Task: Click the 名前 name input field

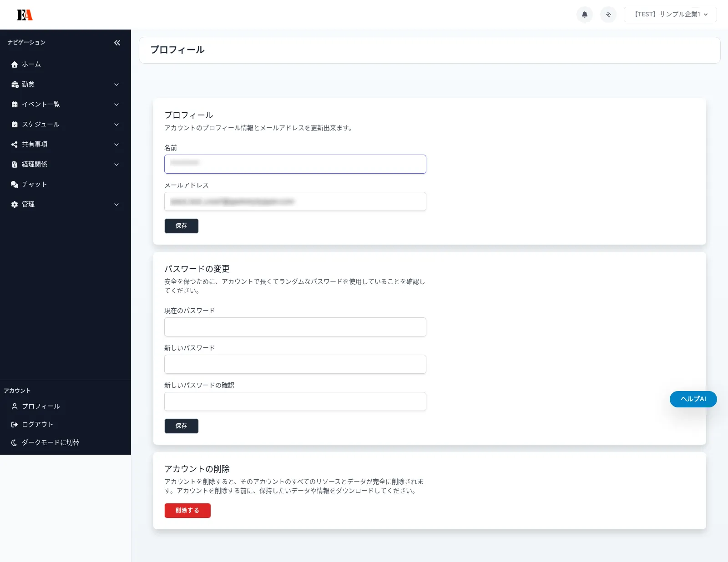Action: (x=295, y=164)
